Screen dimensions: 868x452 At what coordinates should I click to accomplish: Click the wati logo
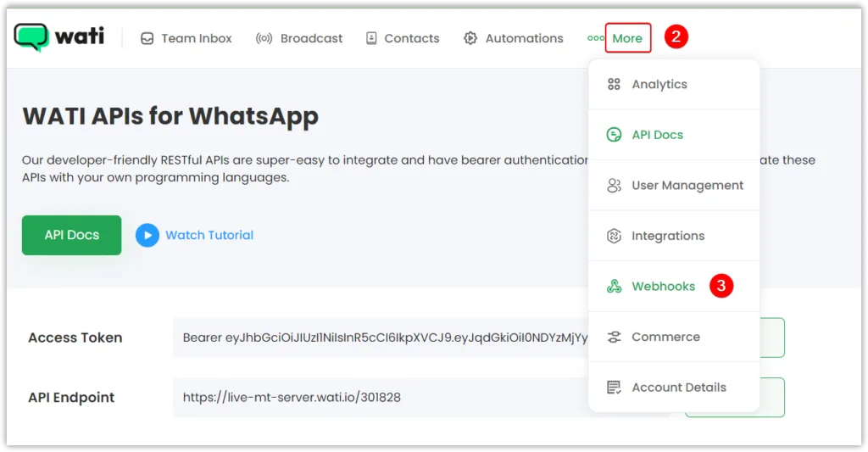(58, 37)
